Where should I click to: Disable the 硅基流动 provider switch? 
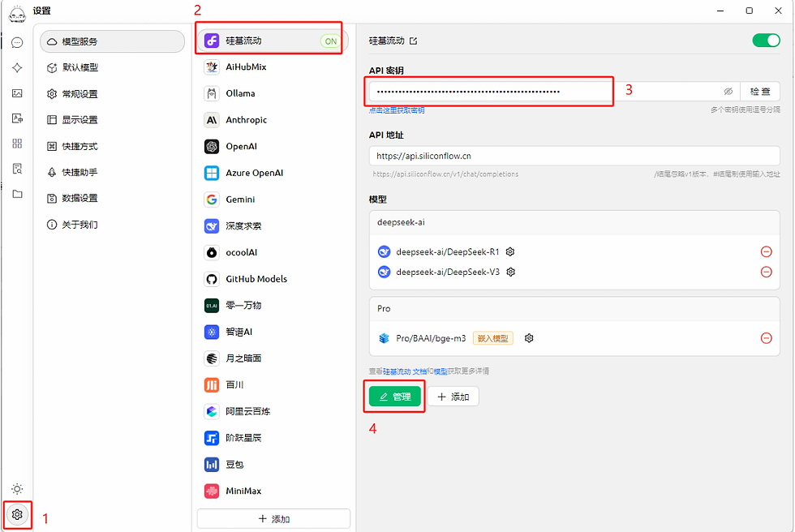[x=766, y=41]
